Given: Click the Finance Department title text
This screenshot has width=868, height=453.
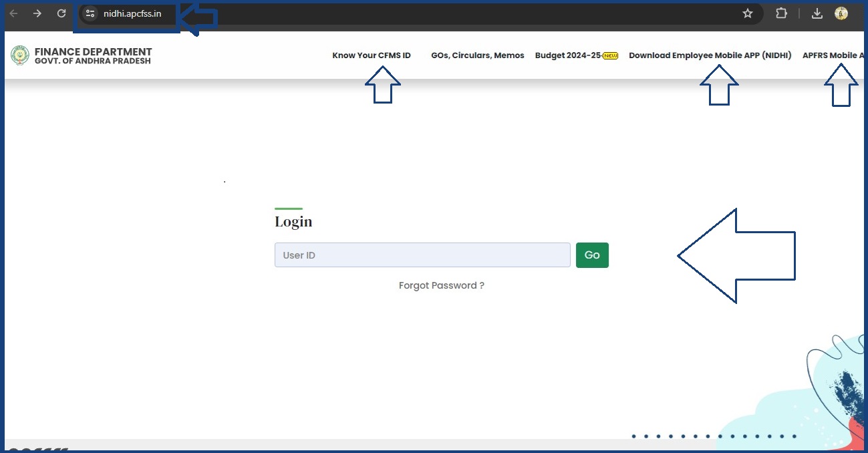Looking at the screenshot, I should (94, 51).
